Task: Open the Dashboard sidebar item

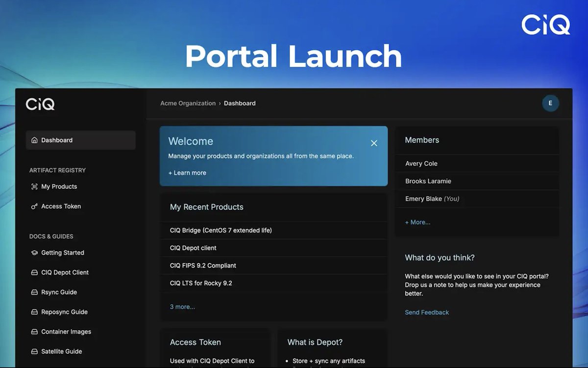Action: click(x=81, y=140)
